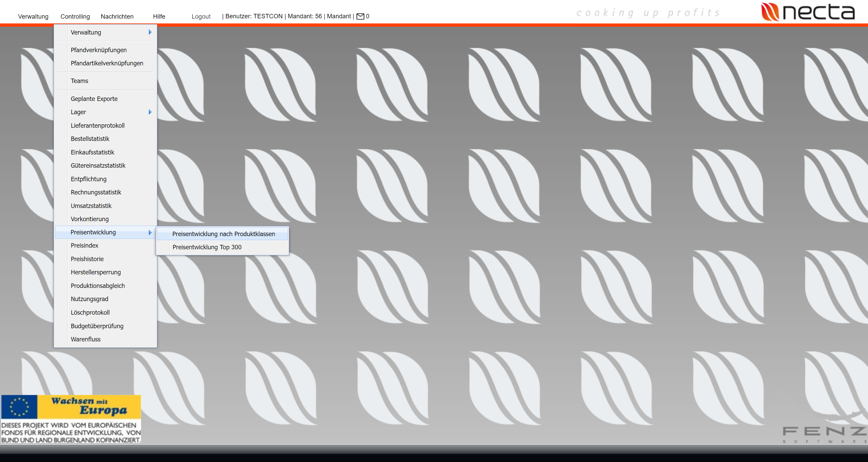Open Geplante Exporte

click(94, 99)
